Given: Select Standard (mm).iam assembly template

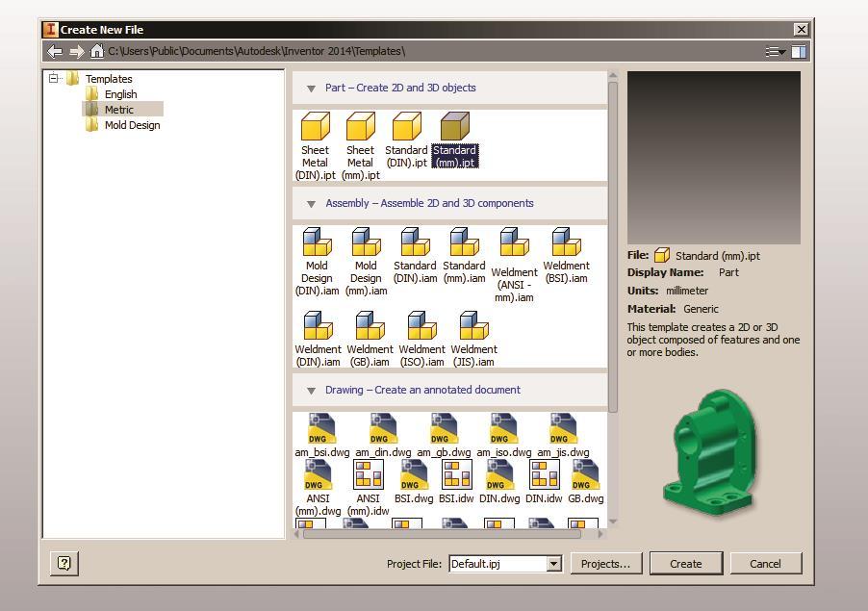Looking at the screenshot, I should pyautogui.click(x=464, y=255).
